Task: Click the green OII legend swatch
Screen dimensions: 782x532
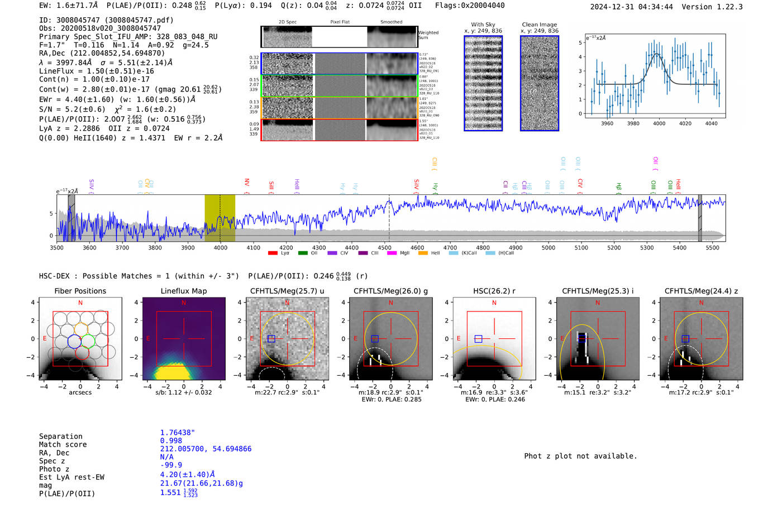Action: (x=303, y=253)
